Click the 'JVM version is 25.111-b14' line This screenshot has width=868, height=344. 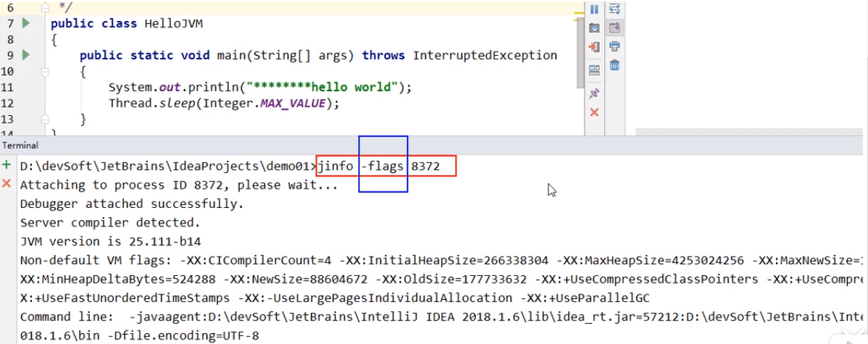[x=110, y=242]
